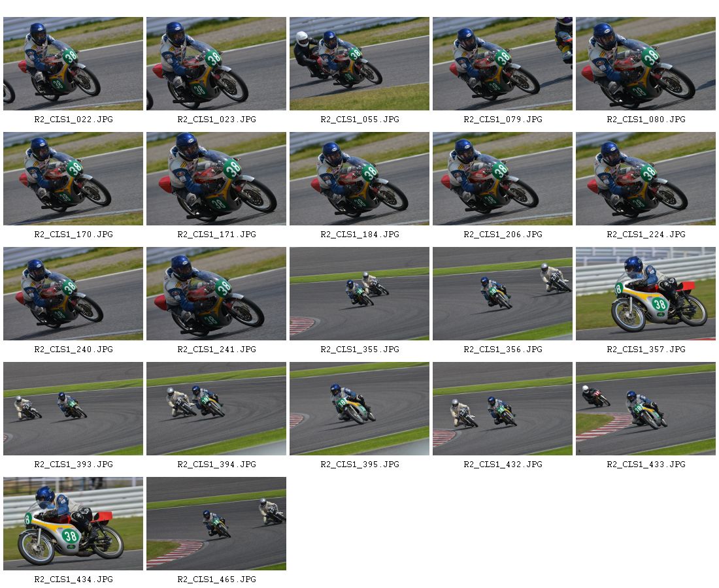719x588 pixels.
Task: Click photo R2_CLS1_433.JPG
Action: pyautogui.click(x=645, y=409)
